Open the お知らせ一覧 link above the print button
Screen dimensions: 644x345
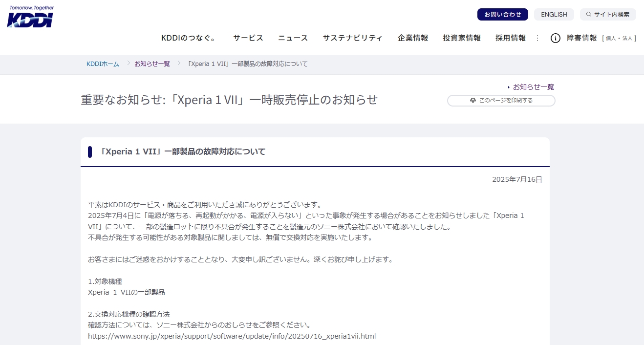[534, 87]
